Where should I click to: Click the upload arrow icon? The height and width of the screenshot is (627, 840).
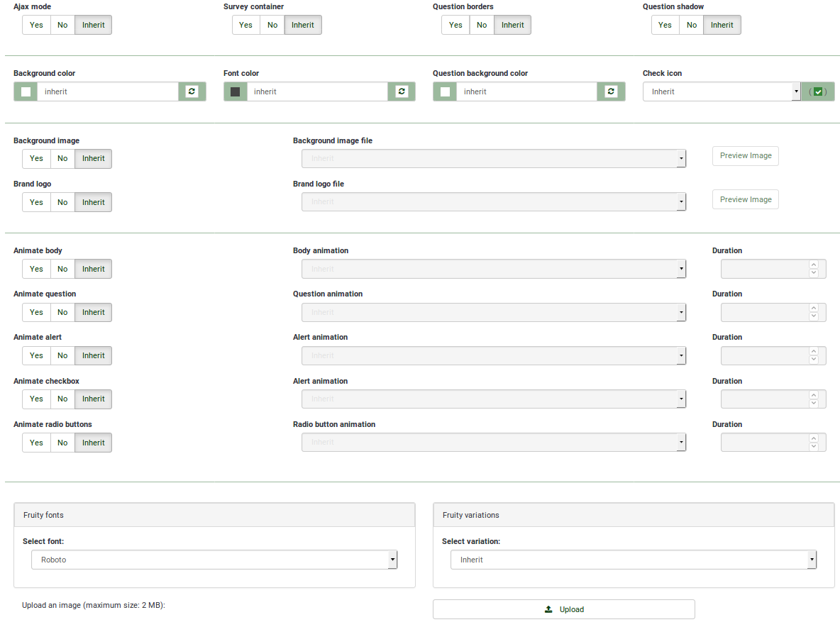point(548,609)
